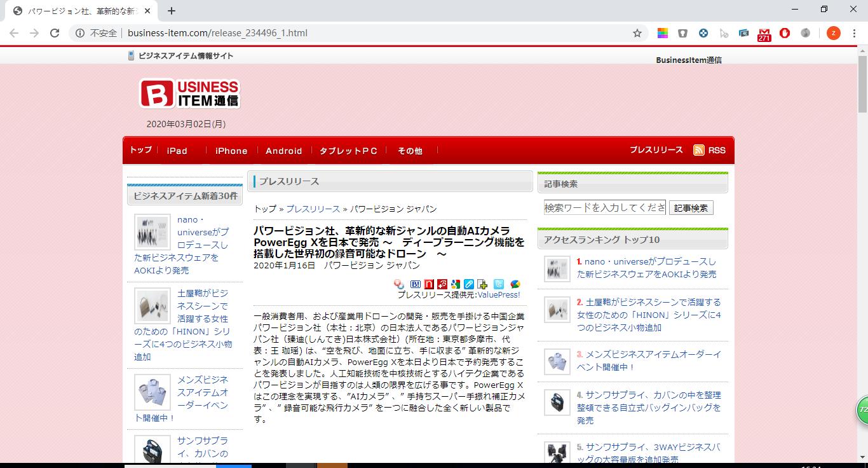The height and width of the screenshot is (468, 868).
Task: Click the AdBlock hand extension icon
Action: click(785, 32)
